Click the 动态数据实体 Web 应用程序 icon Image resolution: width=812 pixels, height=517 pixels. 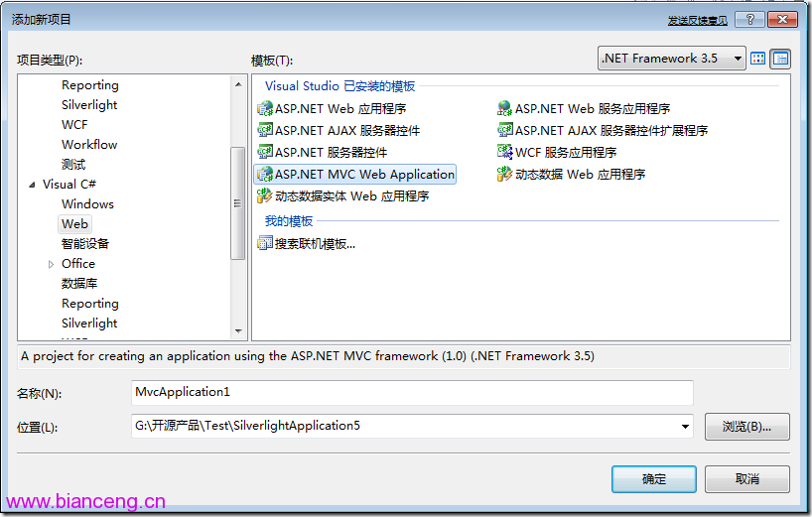[265, 195]
